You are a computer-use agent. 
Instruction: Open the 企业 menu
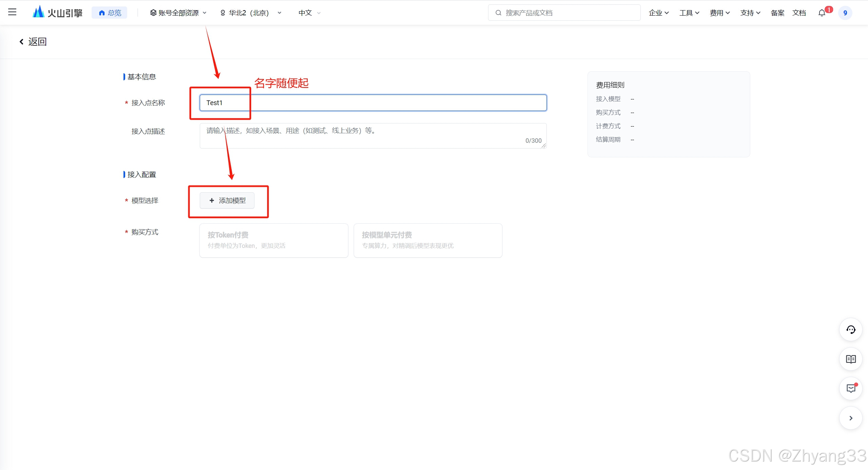(658, 13)
